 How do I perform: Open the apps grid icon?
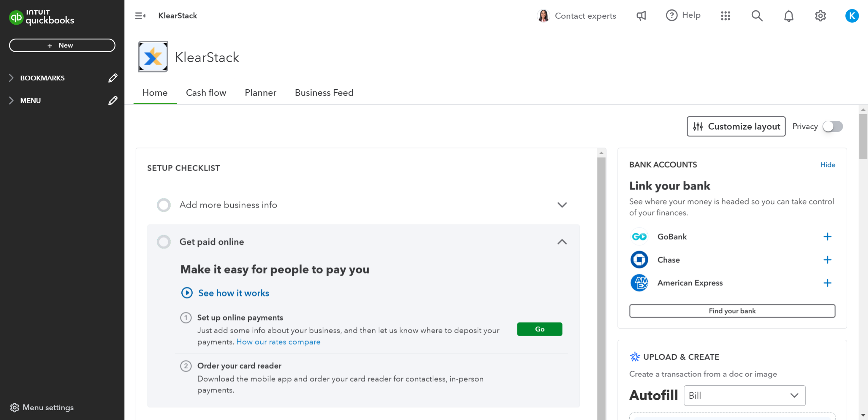point(725,16)
